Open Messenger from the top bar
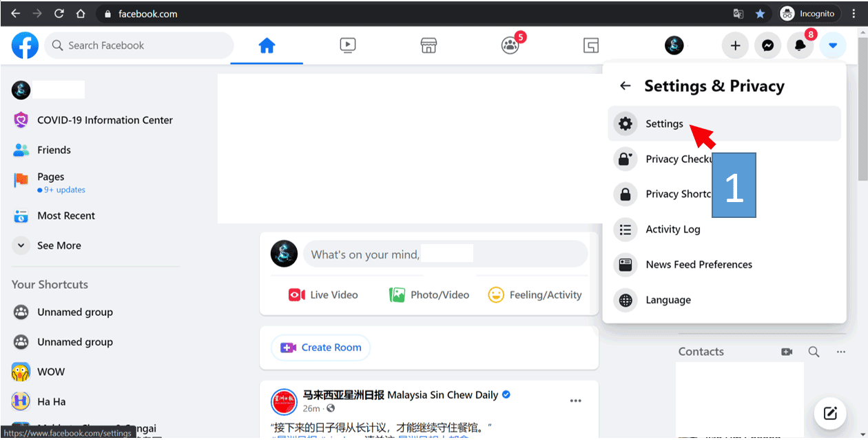This screenshot has height=440, width=868. point(767,46)
